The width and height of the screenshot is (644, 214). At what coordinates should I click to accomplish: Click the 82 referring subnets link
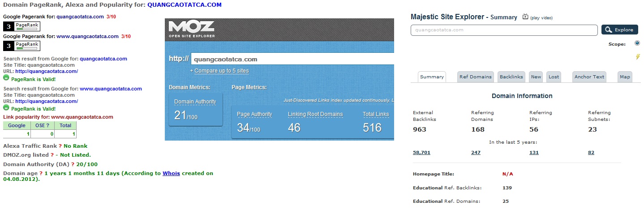tap(591, 153)
